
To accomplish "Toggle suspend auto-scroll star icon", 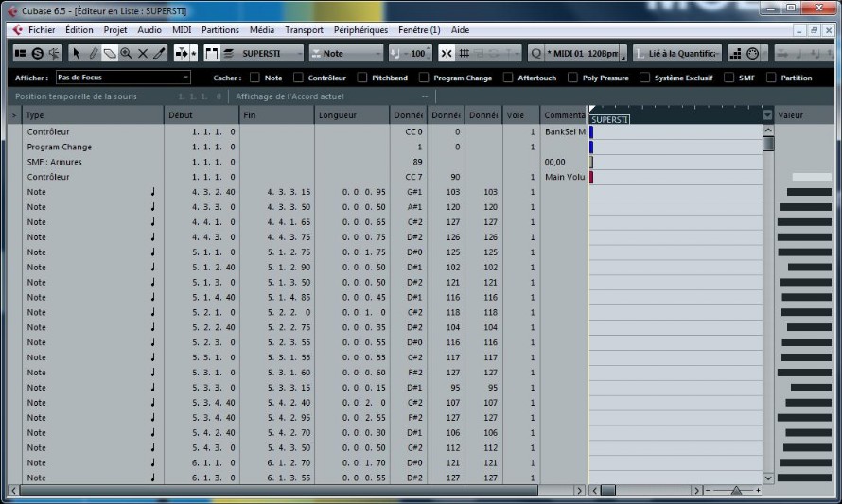I will pyautogui.click(x=194, y=53).
